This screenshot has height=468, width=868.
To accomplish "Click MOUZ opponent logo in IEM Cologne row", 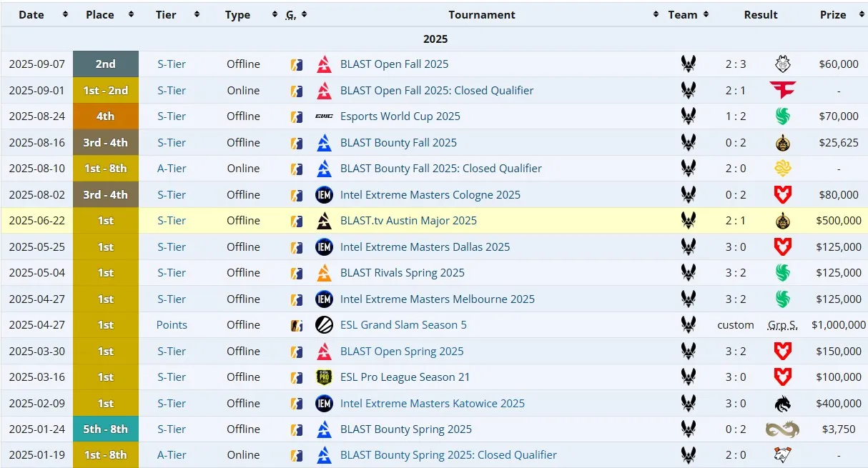I will [x=783, y=194].
